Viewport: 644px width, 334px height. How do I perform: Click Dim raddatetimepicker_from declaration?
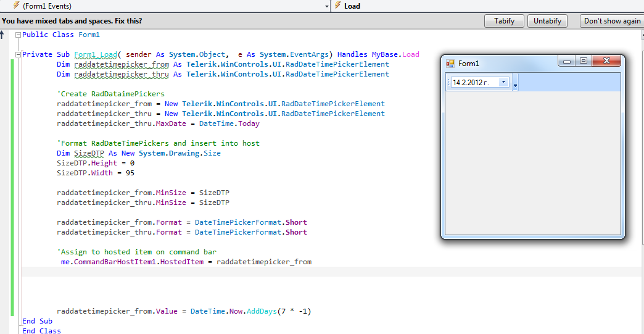click(x=223, y=64)
